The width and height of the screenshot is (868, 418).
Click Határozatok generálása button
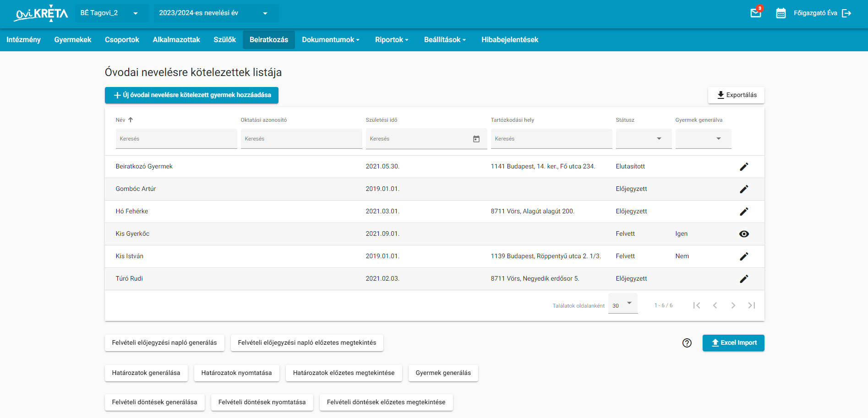[146, 373]
